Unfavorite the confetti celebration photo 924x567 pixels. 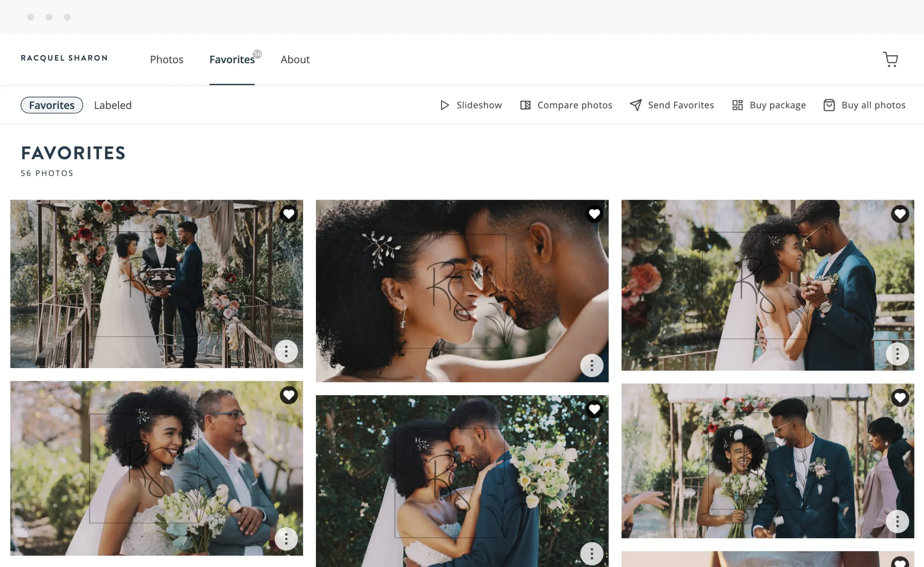[900, 398]
